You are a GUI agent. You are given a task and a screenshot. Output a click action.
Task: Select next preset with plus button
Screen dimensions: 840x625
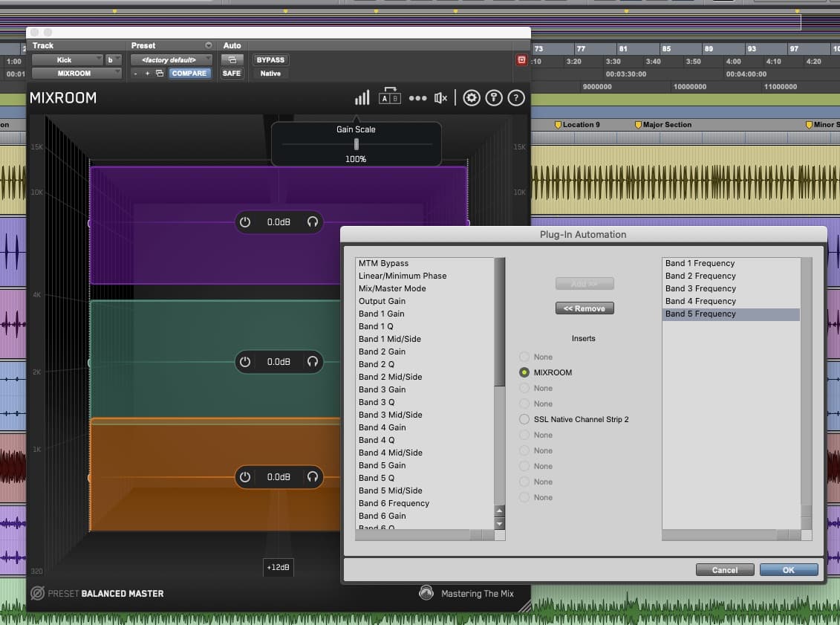(147, 74)
